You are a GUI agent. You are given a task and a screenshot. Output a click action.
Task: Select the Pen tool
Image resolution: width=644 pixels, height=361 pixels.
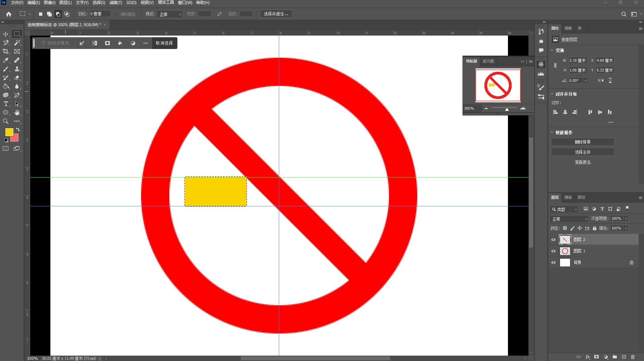pyautogui.click(x=17, y=95)
